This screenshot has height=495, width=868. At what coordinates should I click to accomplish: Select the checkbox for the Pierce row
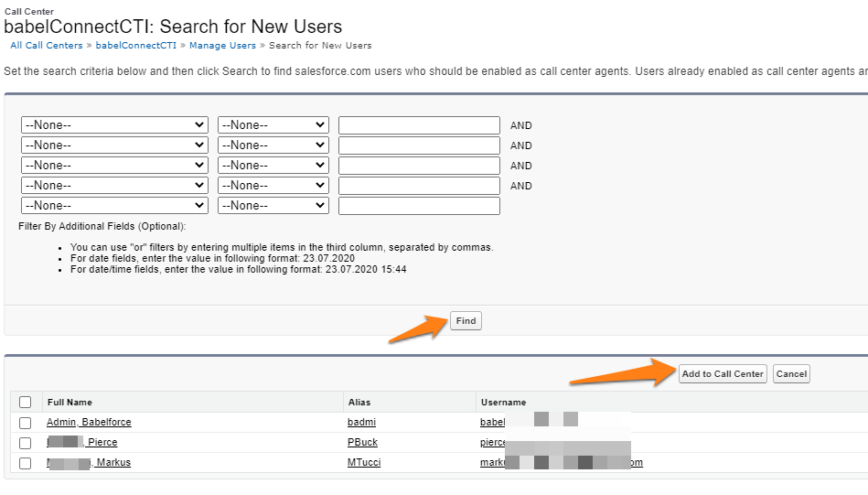26,443
